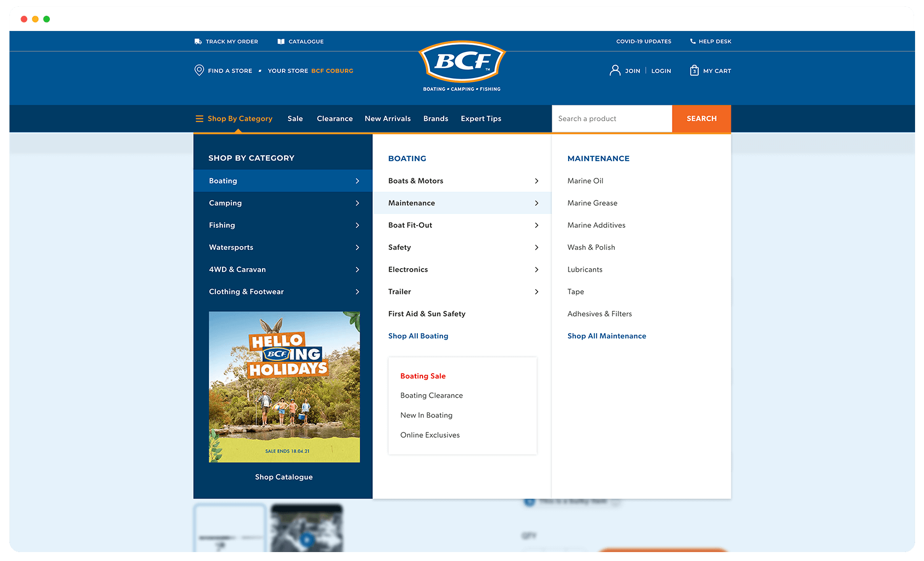Expand the Watersports category chevron
The width and height of the screenshot is (924, 561).
tap(358, 247)
